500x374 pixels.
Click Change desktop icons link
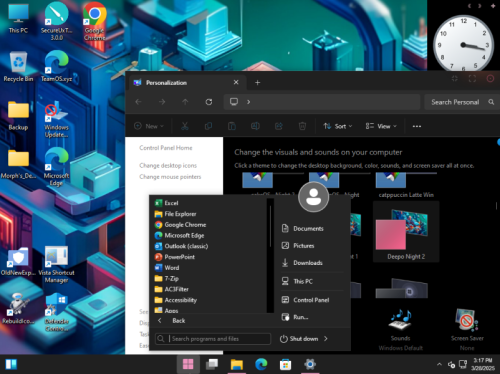pos(168,165)
